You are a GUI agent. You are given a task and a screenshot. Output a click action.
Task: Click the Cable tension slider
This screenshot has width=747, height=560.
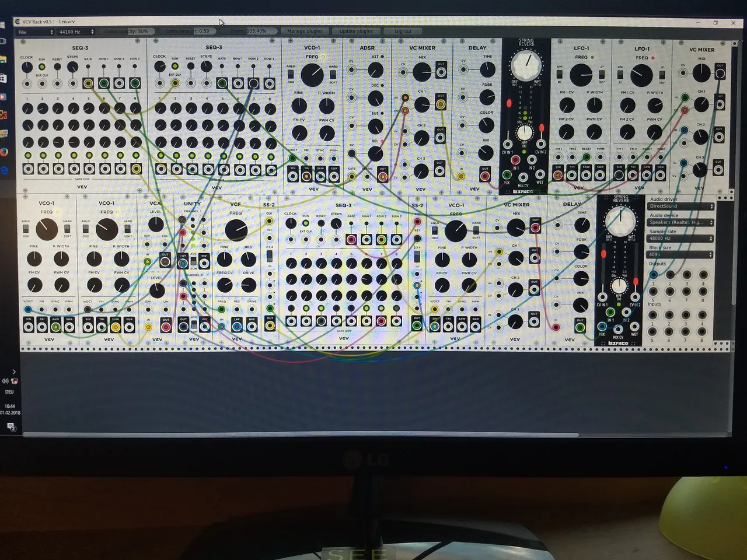tap(187, 31)
